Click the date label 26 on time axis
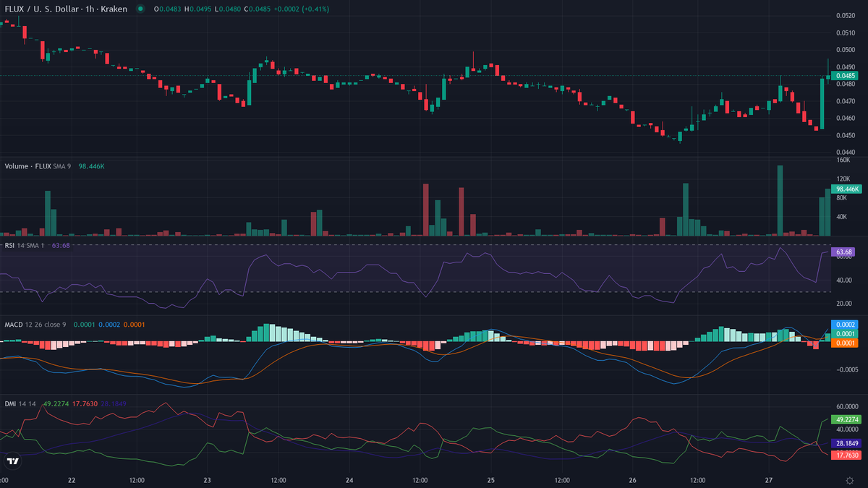Viewport: 868px width, 488px height. [633, 480]
